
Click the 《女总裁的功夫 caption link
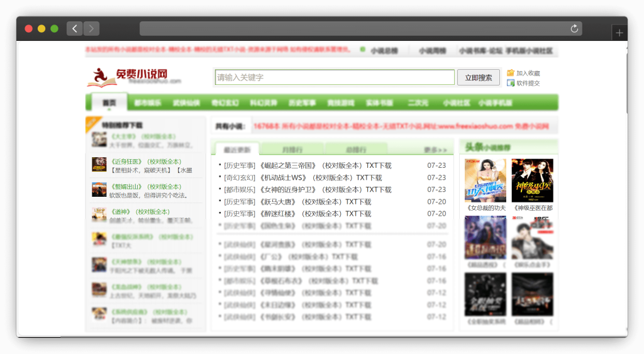(x=486, y=207)
